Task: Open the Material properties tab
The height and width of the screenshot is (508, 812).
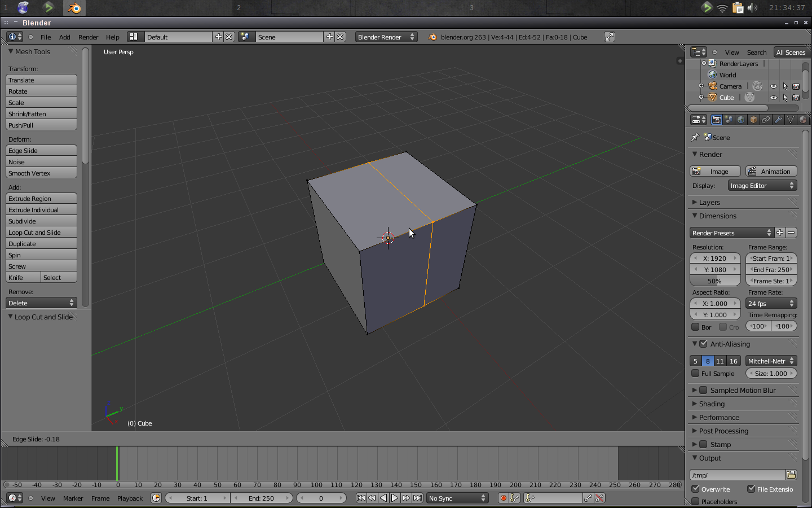Action: point(803,119)
